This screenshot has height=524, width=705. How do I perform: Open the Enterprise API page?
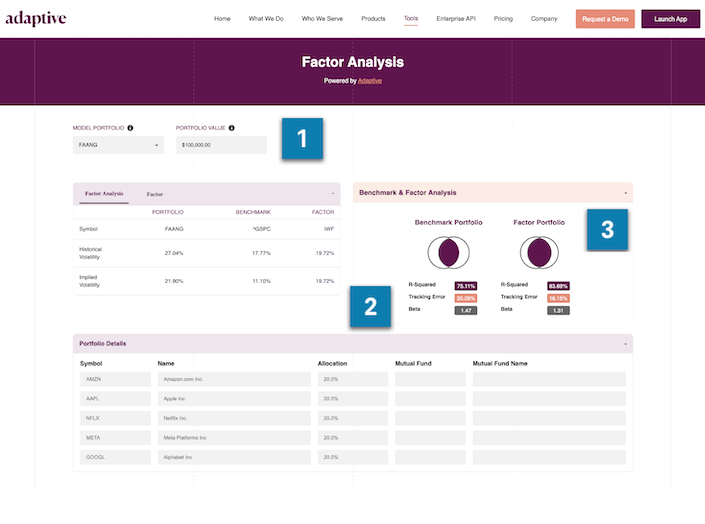tap(456, 18)
